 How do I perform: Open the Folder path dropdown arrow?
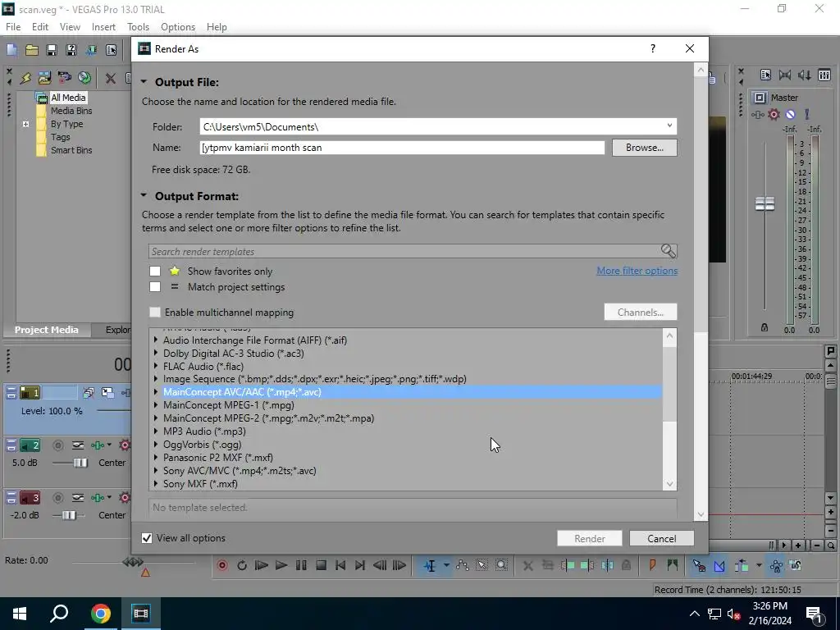(x=669, y=126)
